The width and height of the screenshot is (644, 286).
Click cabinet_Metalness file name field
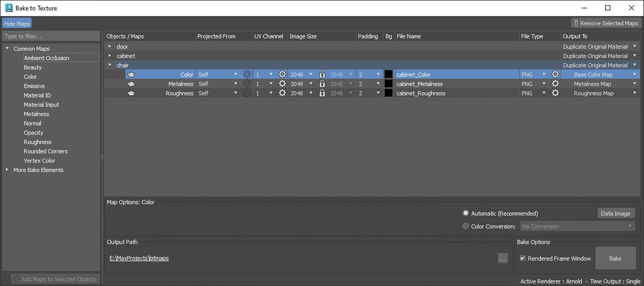point(457,84)
